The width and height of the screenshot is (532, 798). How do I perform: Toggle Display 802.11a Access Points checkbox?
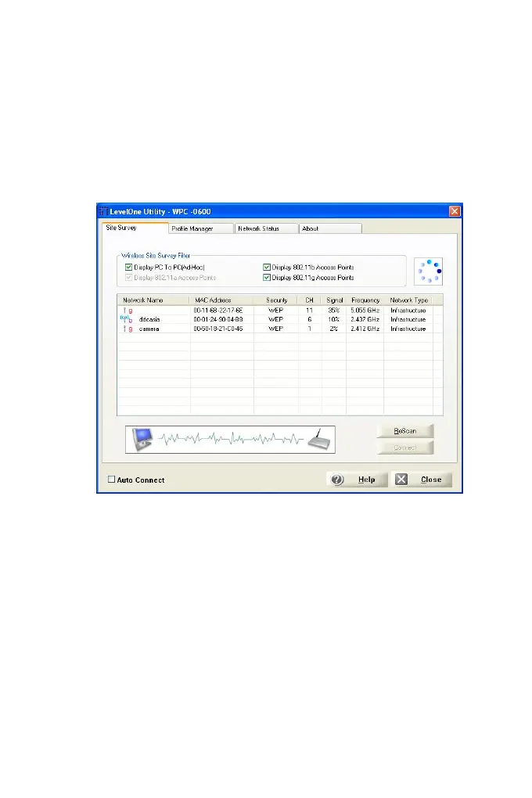point(129,278)
